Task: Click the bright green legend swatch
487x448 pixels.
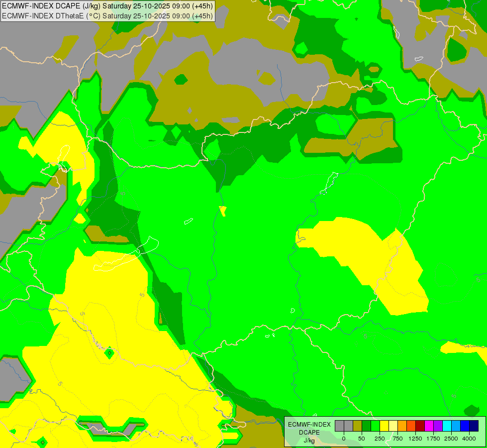Action: point(375,426)
